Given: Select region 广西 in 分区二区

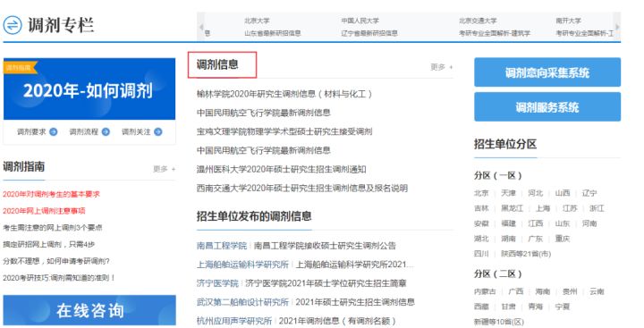Looking at the screenshot, I should tap(516, 291).
